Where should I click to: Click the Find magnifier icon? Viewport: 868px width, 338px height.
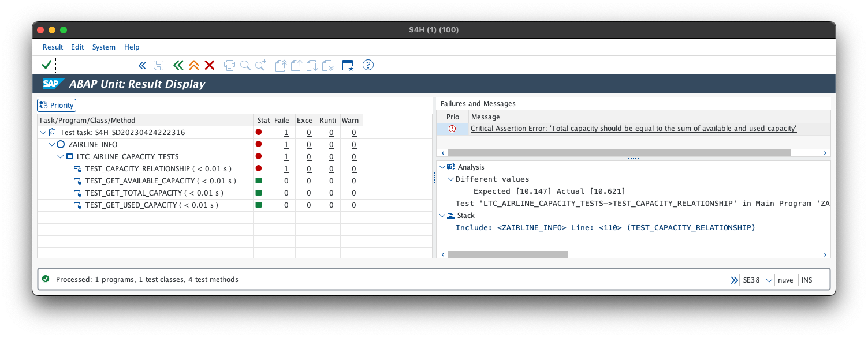tap(245, 65)
